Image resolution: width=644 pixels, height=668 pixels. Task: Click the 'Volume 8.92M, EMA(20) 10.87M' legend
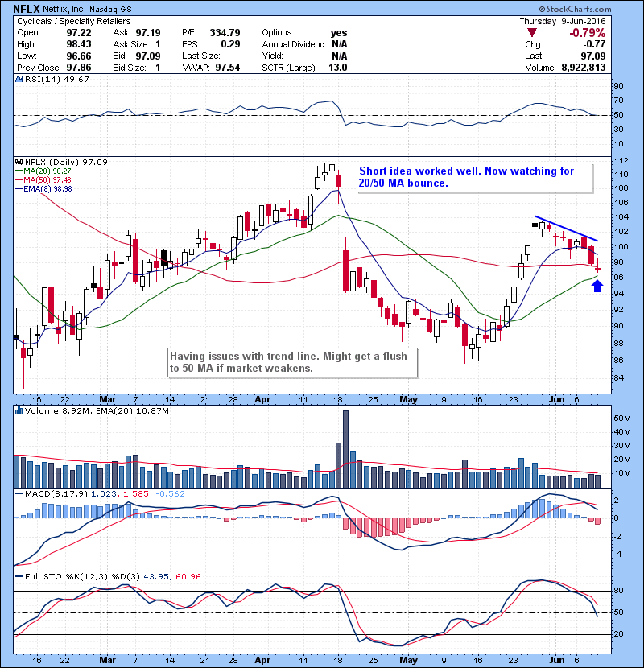pos(97,410)
